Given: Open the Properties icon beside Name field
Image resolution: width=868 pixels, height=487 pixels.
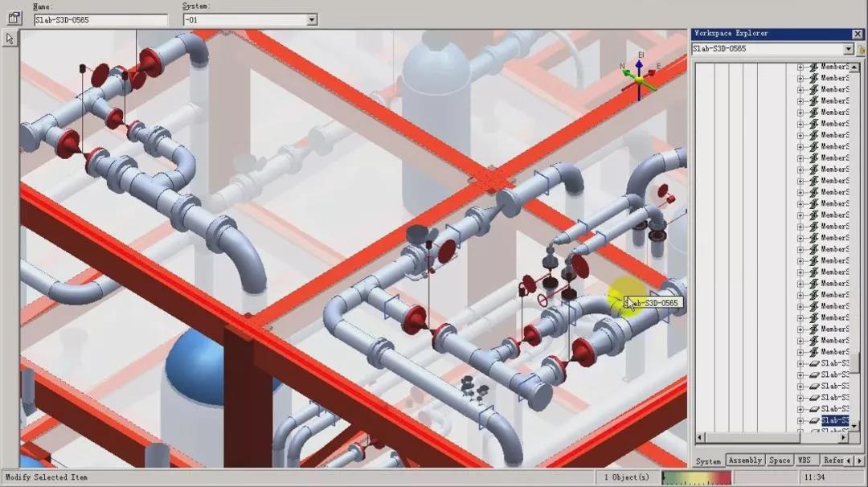Looking at the screenshot, I should [14, 17].
